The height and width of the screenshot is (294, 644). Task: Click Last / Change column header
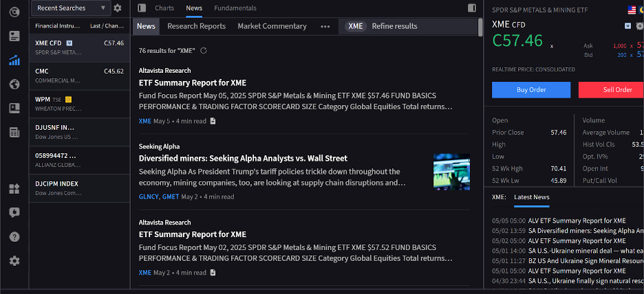[107, 26]
